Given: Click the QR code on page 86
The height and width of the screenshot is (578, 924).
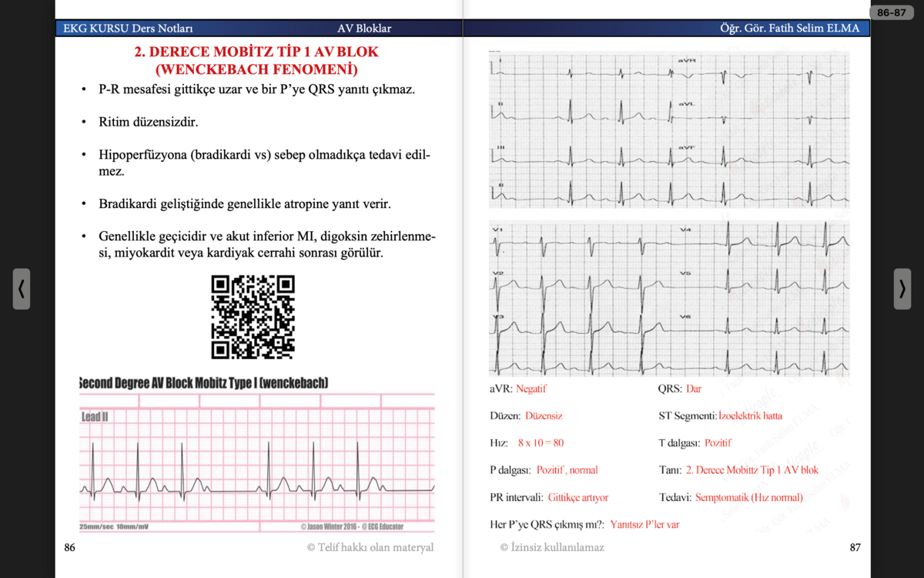Looking at the screenshot, I should (253, 317).
